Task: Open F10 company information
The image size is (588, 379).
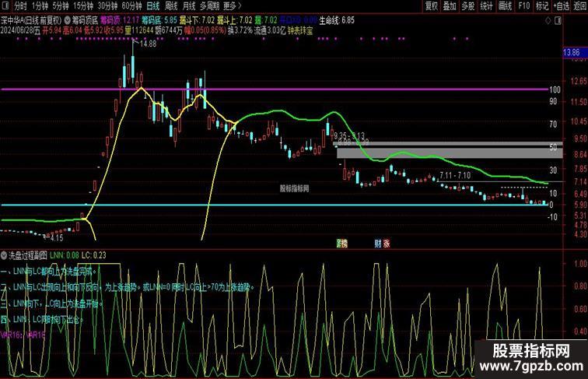Action: [524, 5]
